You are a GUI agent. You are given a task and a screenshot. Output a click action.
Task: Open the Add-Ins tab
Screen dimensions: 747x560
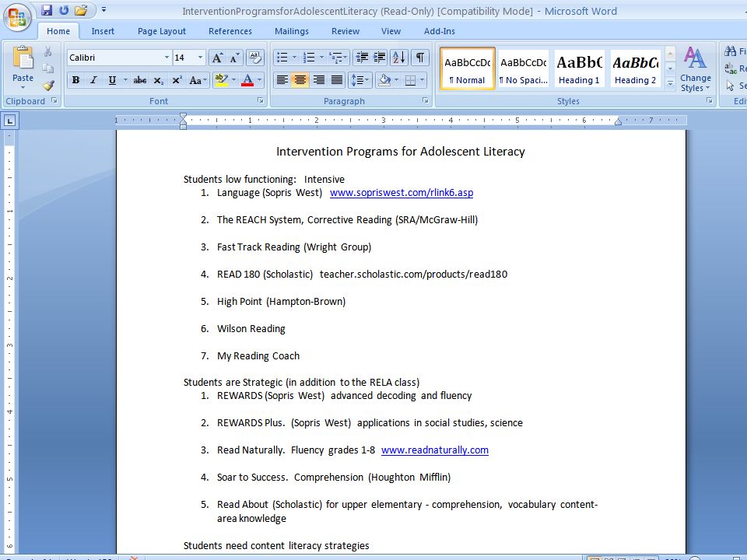tap(439, 31)
